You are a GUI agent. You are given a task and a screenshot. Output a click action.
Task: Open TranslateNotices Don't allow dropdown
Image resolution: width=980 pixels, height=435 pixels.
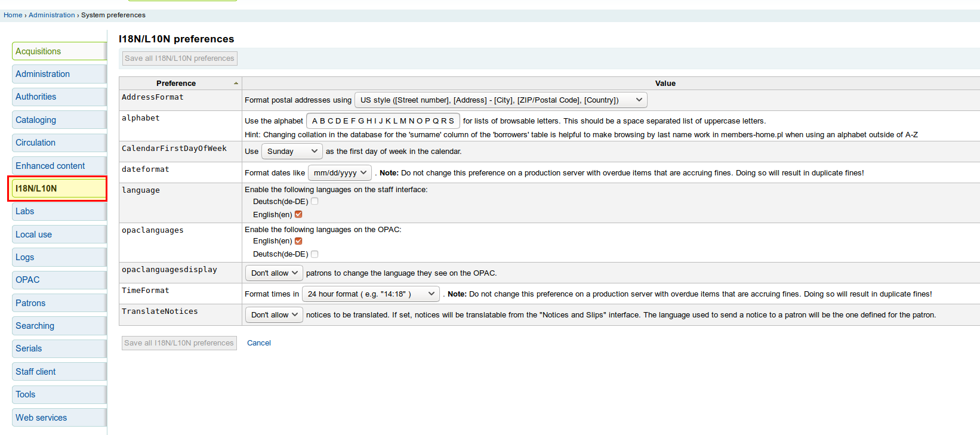pos(274,315)
